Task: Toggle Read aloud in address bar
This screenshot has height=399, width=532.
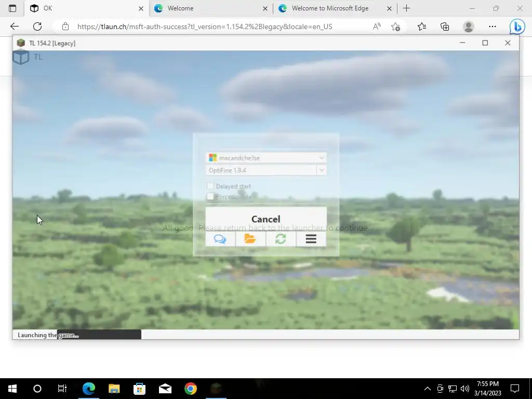Action: tap(377, 26)
